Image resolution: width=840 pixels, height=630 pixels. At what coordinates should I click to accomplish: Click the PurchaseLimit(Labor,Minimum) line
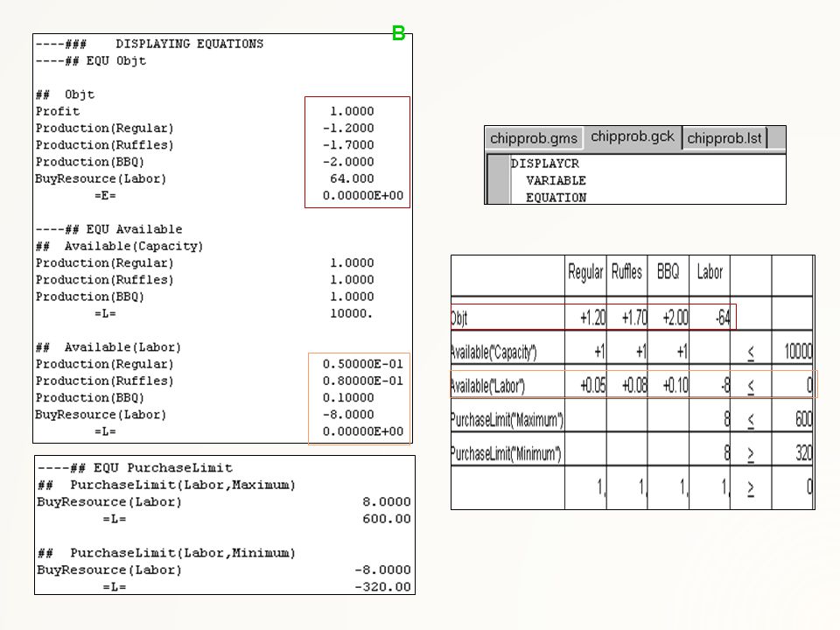pyautogui.click(x=166, y=553)
